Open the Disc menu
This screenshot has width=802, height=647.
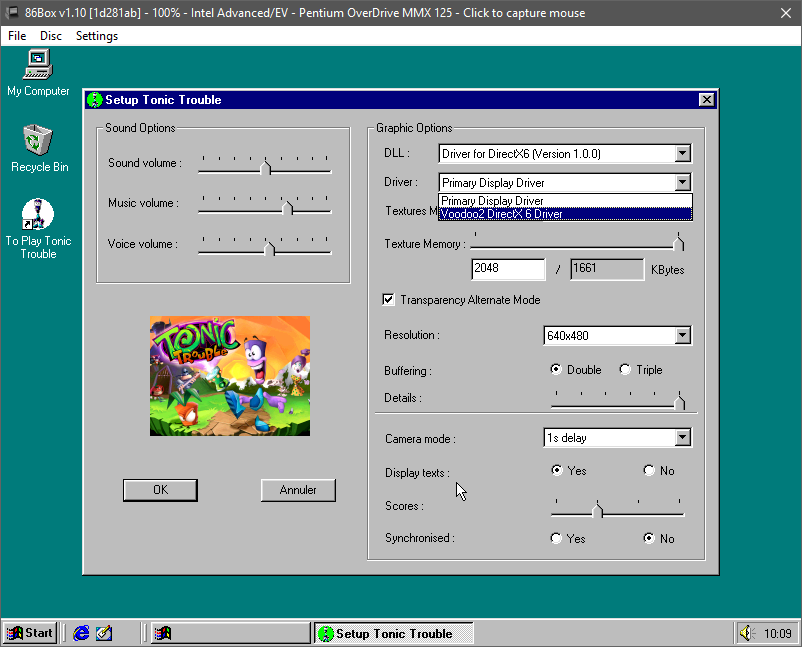click(x=50, y=35)
